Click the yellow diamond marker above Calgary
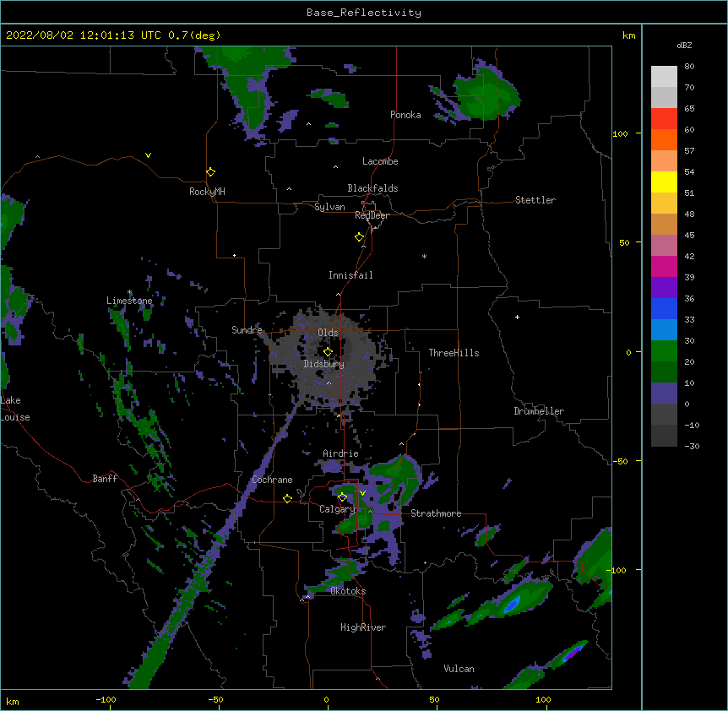728x711 pixels. [x=342, y=497]
